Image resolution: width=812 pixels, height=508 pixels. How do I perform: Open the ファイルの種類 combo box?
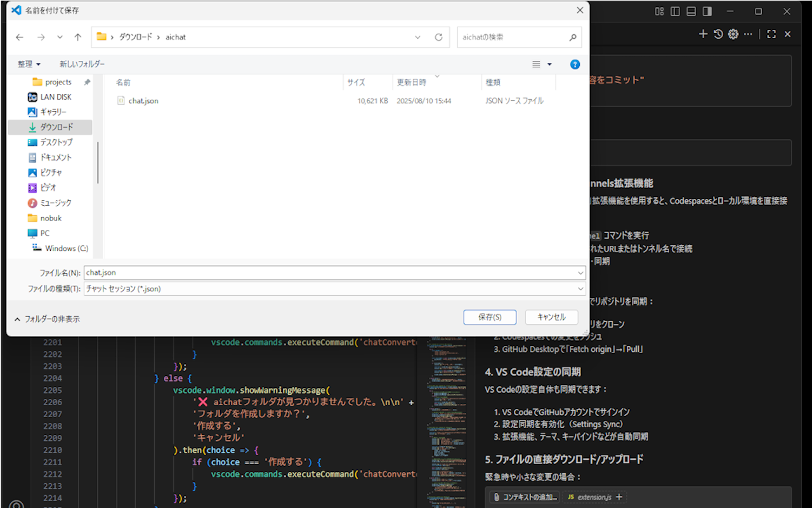click(x=334, y=289)
